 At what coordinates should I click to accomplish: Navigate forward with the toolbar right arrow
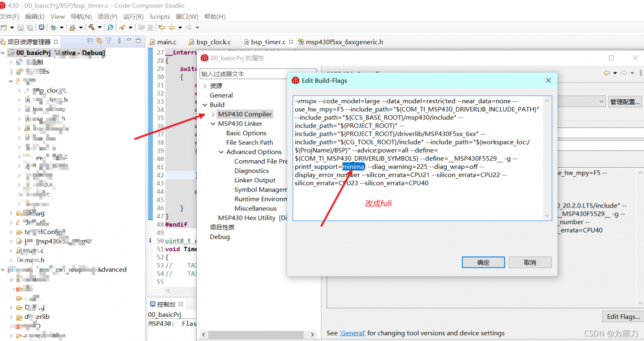click(189, 27)
